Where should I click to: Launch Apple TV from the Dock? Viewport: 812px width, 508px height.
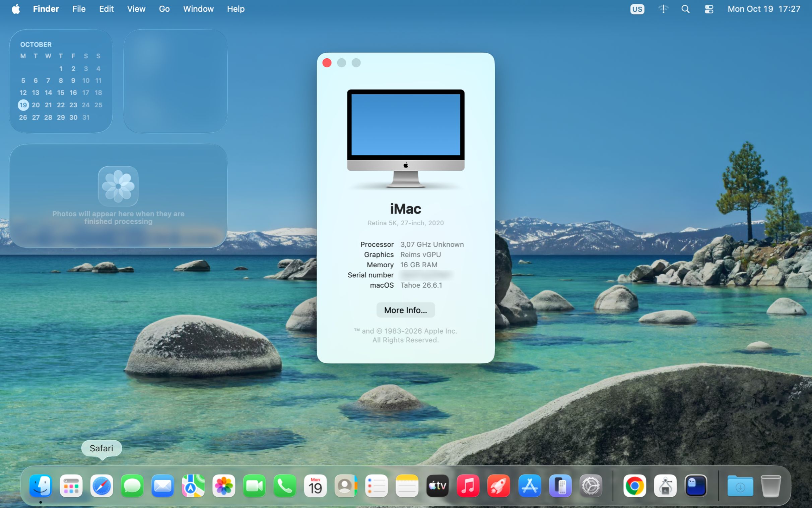pos(437,486)
